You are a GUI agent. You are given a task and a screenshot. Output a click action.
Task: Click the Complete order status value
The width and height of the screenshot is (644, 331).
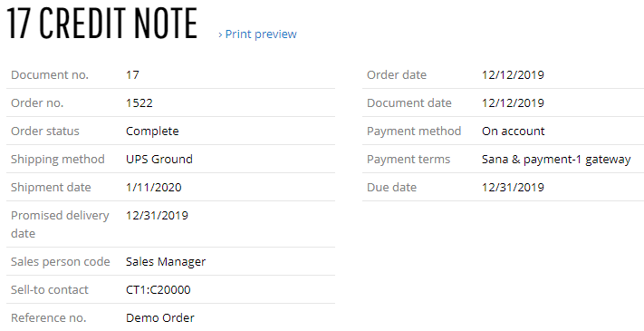point(152,131)
